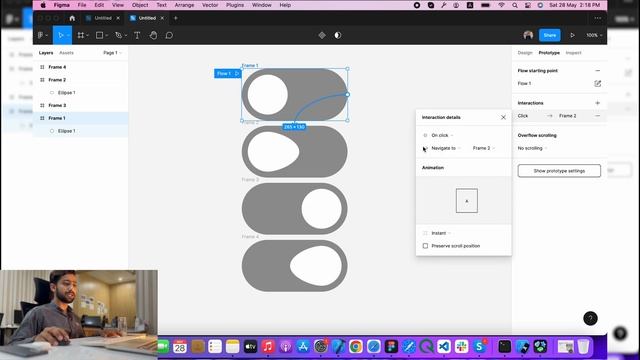
Task: Open the Frame 2 destination dropdown
Action: (484, 148)
